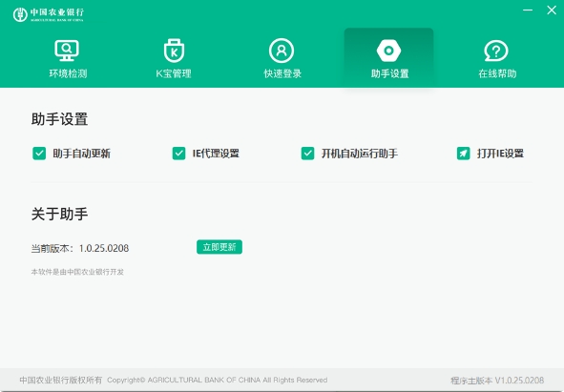Click the Agricultural Bank of China logo
The image size is (564, 392).
(49, 14)
